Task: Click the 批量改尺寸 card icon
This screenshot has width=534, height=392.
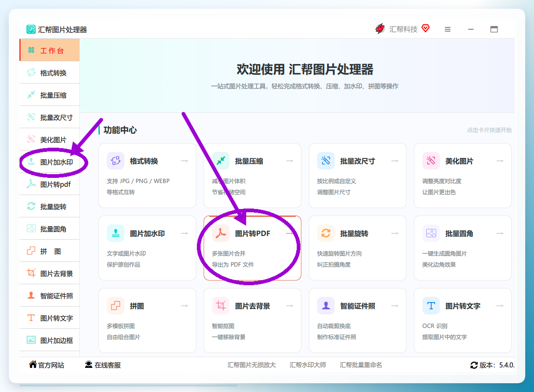Action: tap(326, 161)
